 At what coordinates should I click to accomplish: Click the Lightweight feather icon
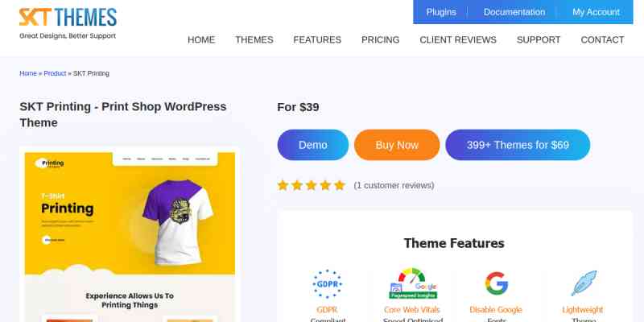click(584, 283)
